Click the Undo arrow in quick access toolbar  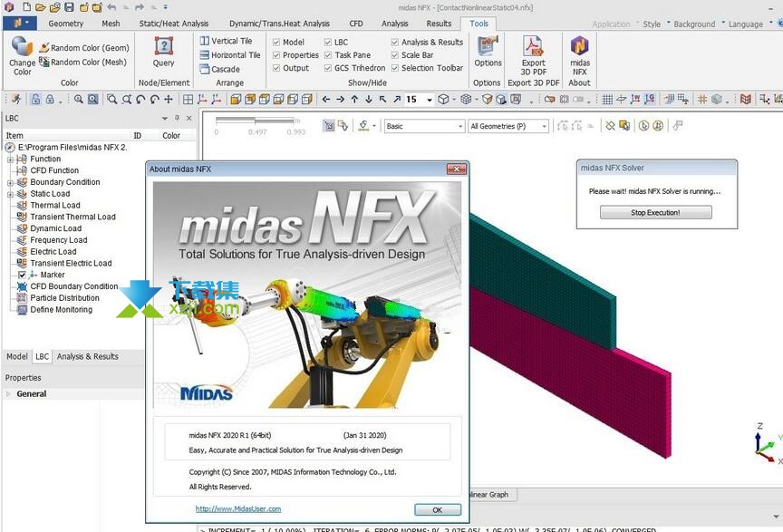click(x=111, y=7)
